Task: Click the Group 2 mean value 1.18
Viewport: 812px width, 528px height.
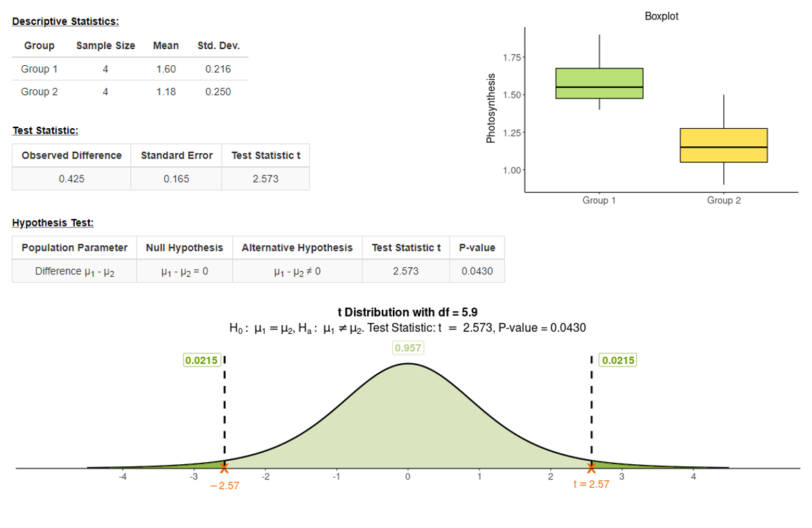Action: (x=166, y=91)
